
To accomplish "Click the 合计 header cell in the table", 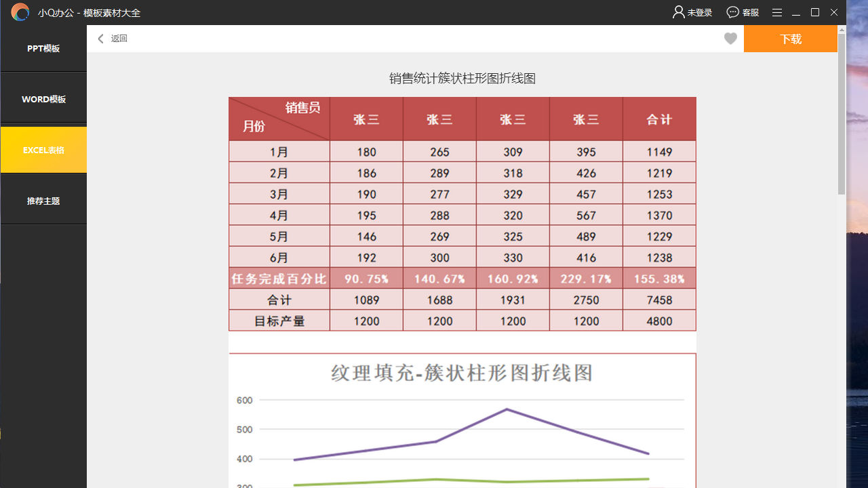I will [x=659, y=118].
